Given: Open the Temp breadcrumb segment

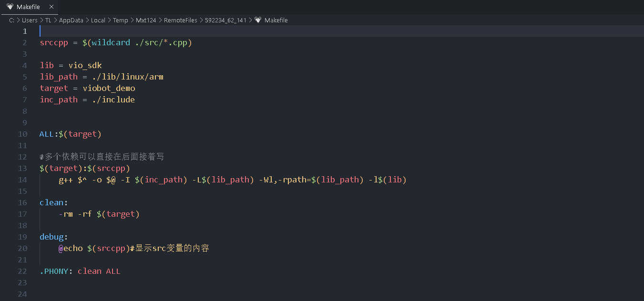Looking at the screenshot, I should coord(121,20).
